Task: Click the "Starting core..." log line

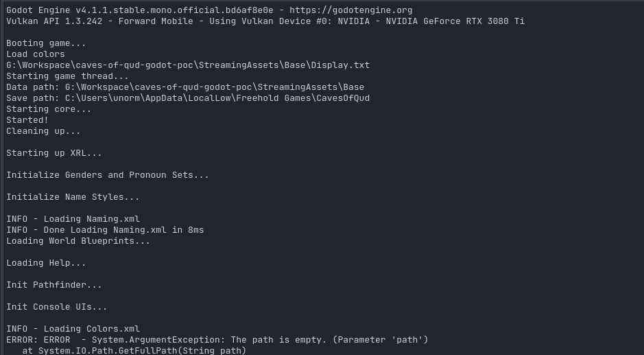Action: (49, 109)
